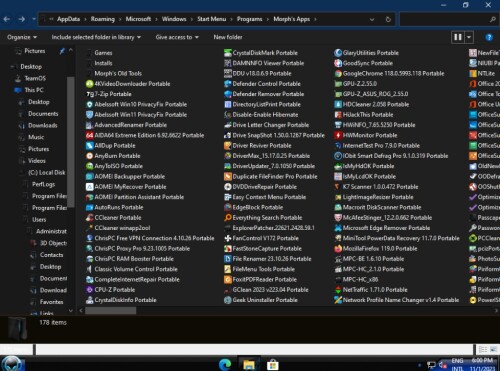Select the FoxitPDFReader Portable icon
The width and height of the screenshot is (500, 371).
pyautogui.click(x=228, y=279)
